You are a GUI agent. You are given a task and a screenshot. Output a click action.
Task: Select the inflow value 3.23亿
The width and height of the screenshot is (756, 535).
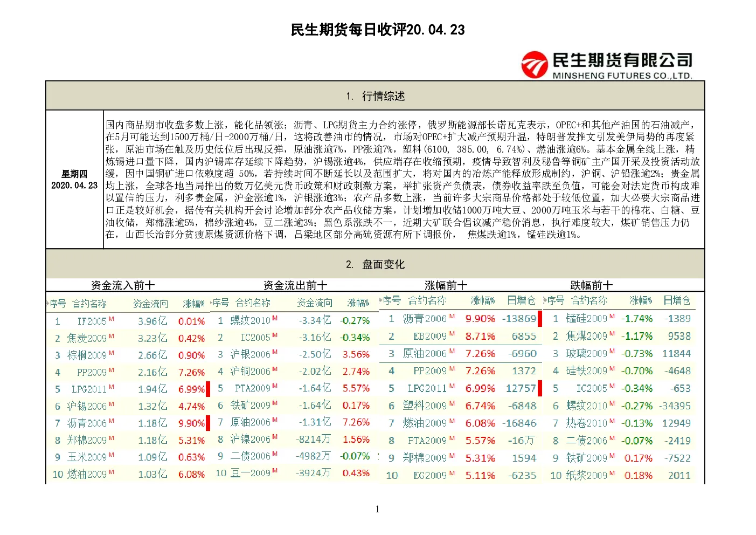(x=152, y=339)
